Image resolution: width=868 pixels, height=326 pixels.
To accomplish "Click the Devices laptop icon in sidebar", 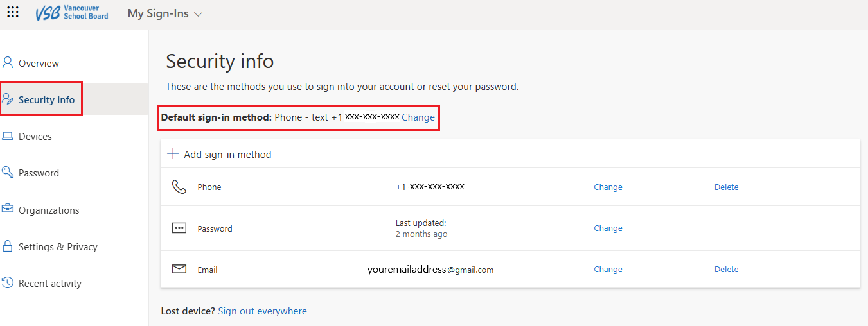I will pyautogui.click(x=8, y=136).
